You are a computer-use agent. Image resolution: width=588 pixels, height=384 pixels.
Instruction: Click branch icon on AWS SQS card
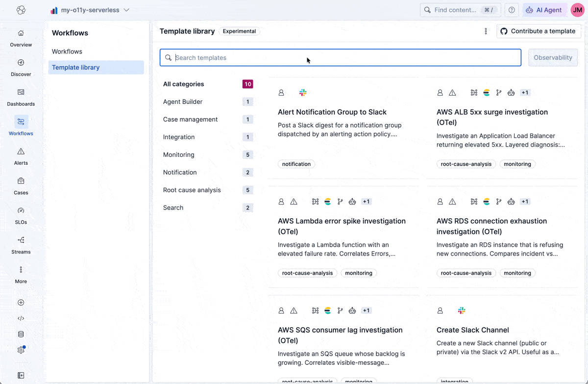click(x=340, y=310)
